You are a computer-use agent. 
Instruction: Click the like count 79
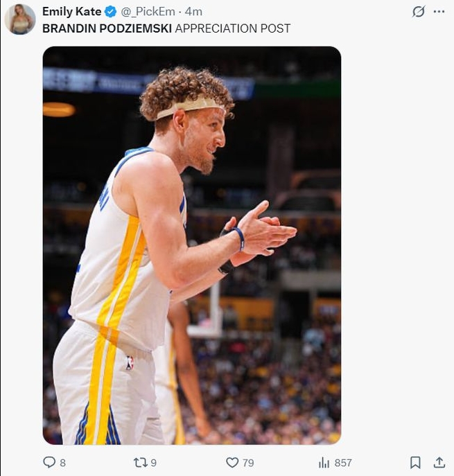click(248, 463)
